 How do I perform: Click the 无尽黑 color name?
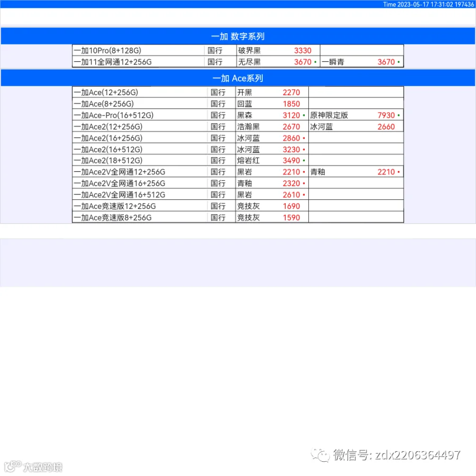click(249, 62)
